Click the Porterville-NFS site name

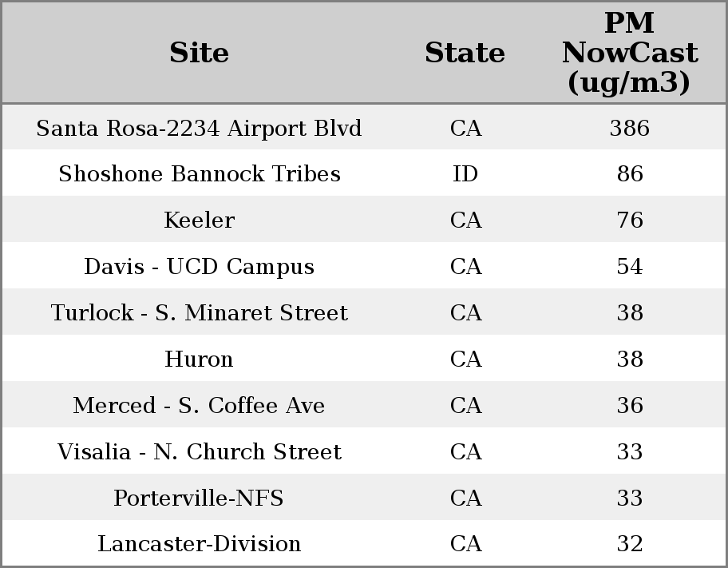pyautogui.click(x=199, y=498)
